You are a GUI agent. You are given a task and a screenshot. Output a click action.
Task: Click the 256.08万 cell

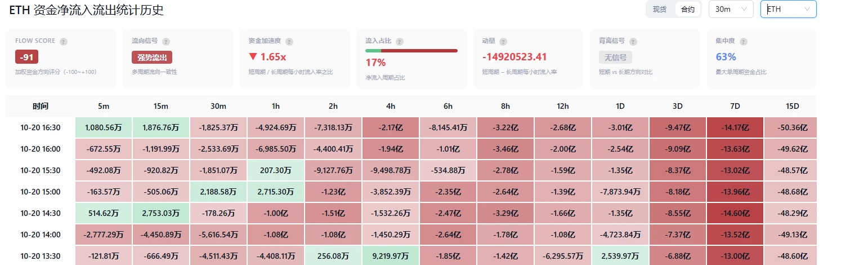coord(333,255)
